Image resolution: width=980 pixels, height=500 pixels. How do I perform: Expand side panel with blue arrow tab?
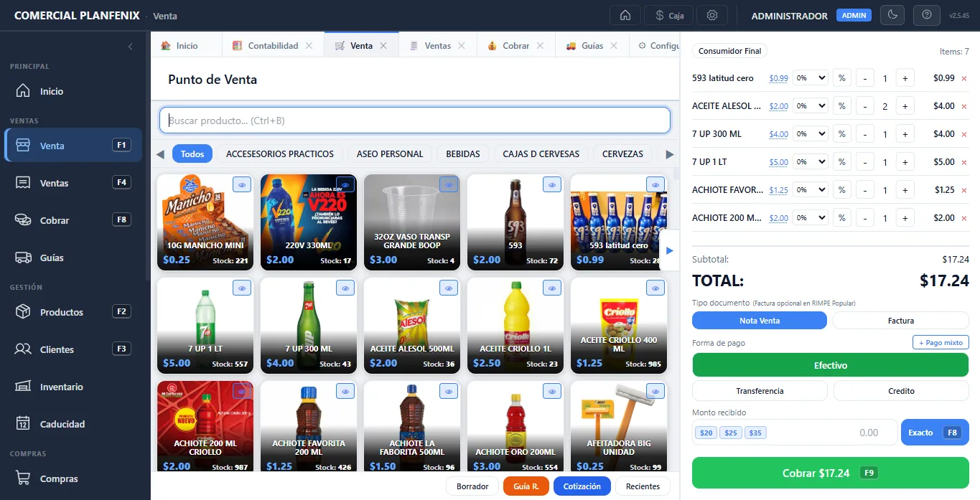coord(669,250)
